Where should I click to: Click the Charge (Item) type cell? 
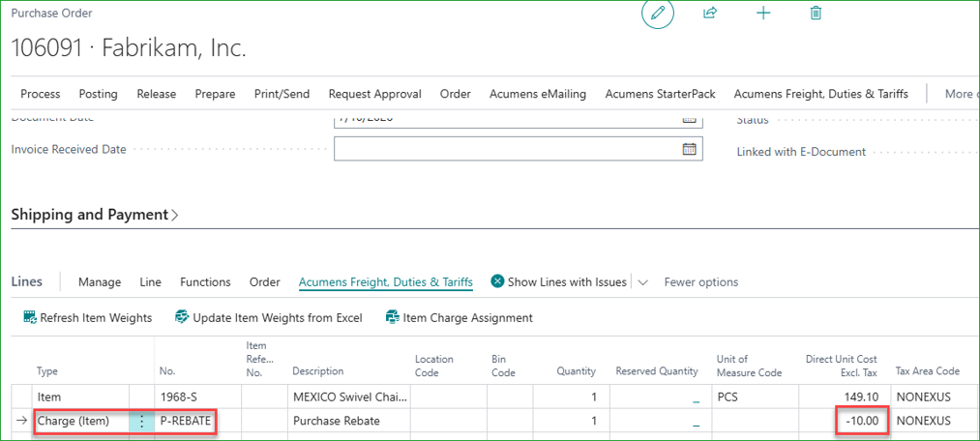point(80,421)
